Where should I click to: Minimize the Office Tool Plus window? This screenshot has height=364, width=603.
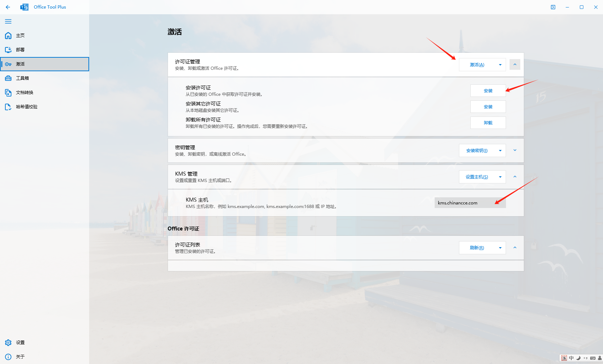click(567, 7)
